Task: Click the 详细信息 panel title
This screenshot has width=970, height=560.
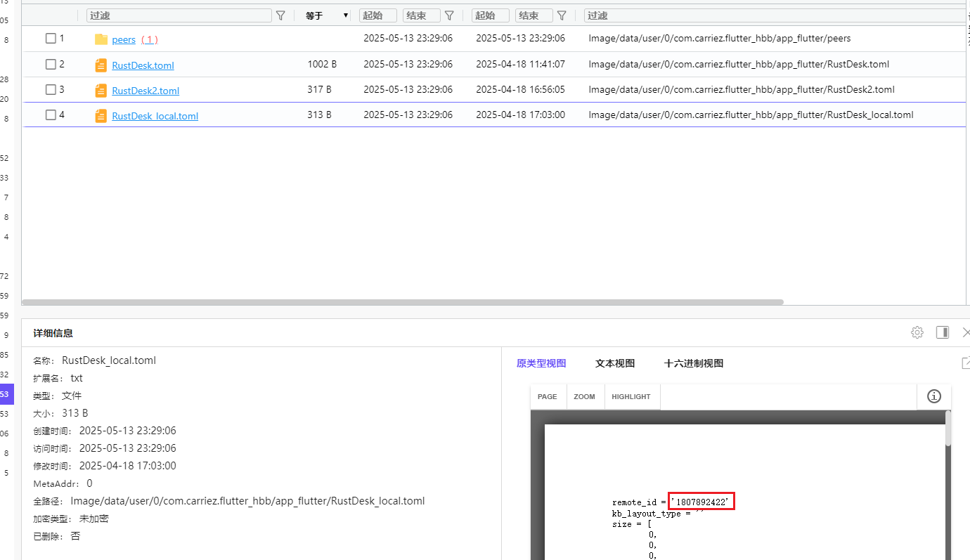Action: (x=53, y=333)
